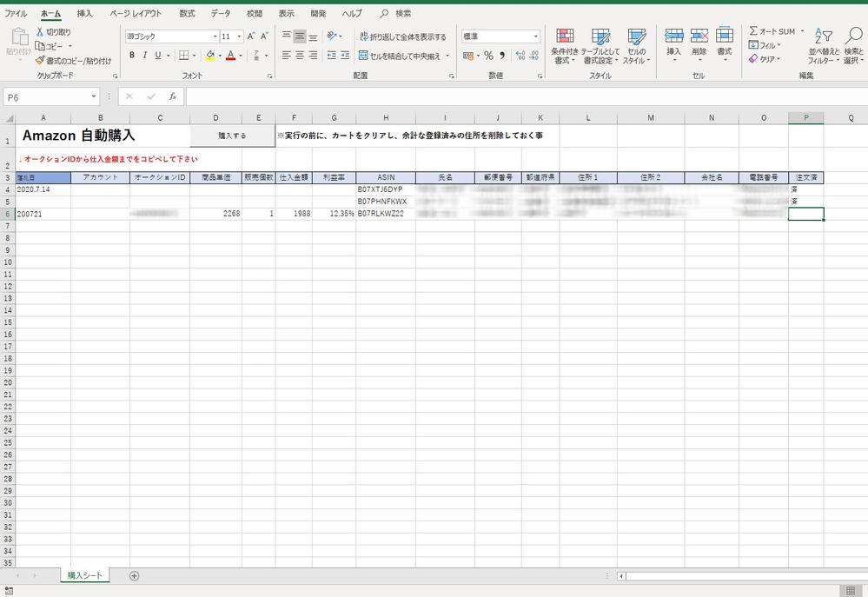Viewport: 868px width, 597px height.
Task: Click the Name Box showing P6
Action: (45, 97)
